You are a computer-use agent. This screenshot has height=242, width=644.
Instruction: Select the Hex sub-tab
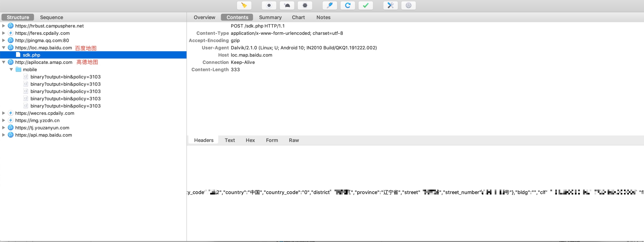[250, 140]
